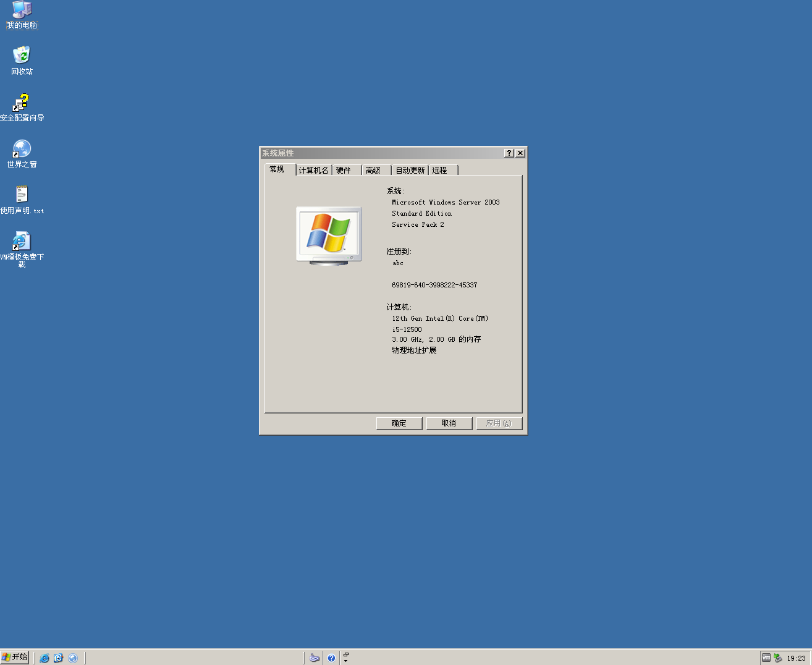Viewport: 812px width, 665px height.
Task: Switch to the 计算机名 tab
Action: point(313,171)
